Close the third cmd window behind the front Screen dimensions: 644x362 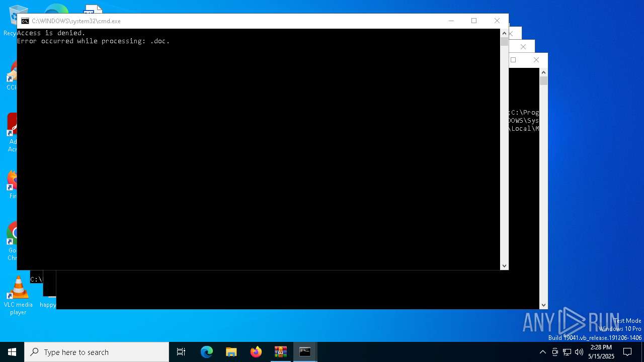click(523, 47)
